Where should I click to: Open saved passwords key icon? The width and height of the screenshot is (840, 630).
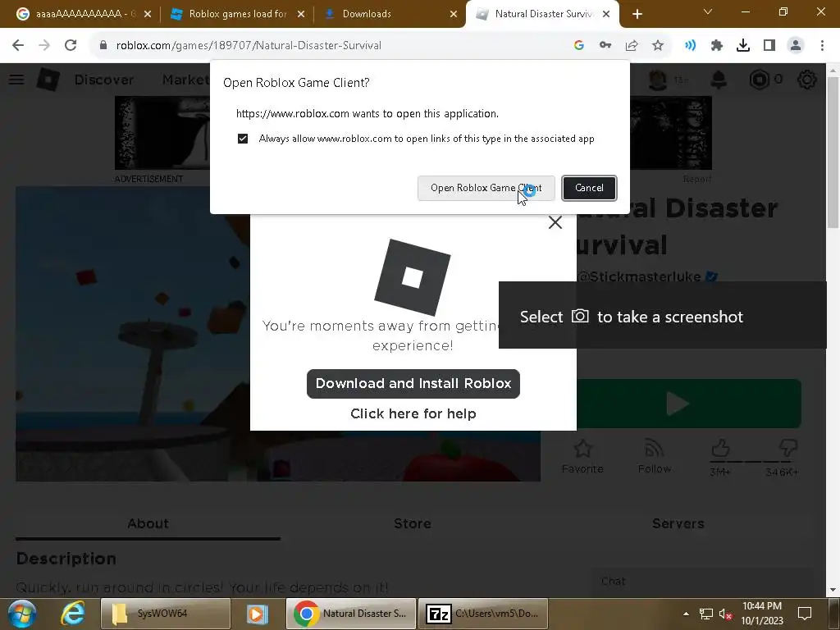coord(605,46)
